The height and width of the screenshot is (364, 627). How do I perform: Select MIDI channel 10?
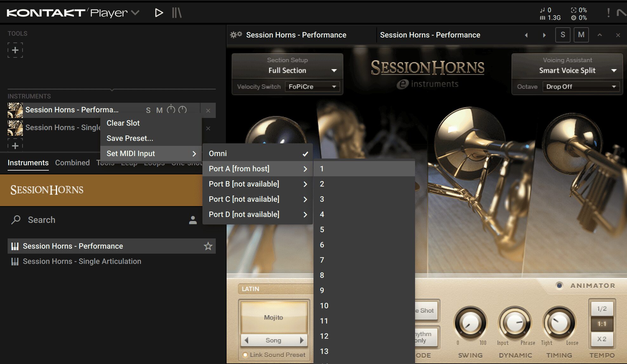pyautogui.click(x=364, y=306)
